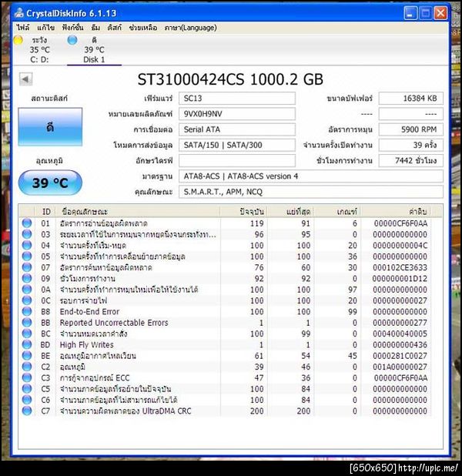Open the ธีม (Theme) menu
Screen dimensions: 462x476
point(95,28)
